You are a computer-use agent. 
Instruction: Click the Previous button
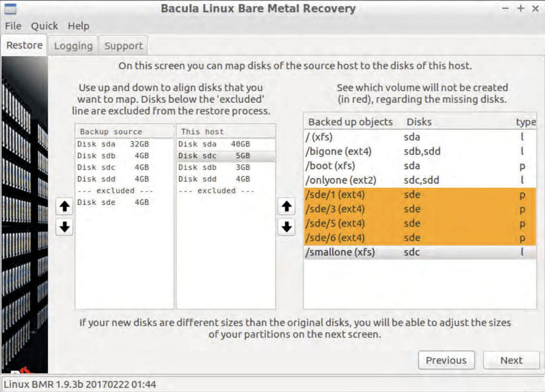(446, 360)
